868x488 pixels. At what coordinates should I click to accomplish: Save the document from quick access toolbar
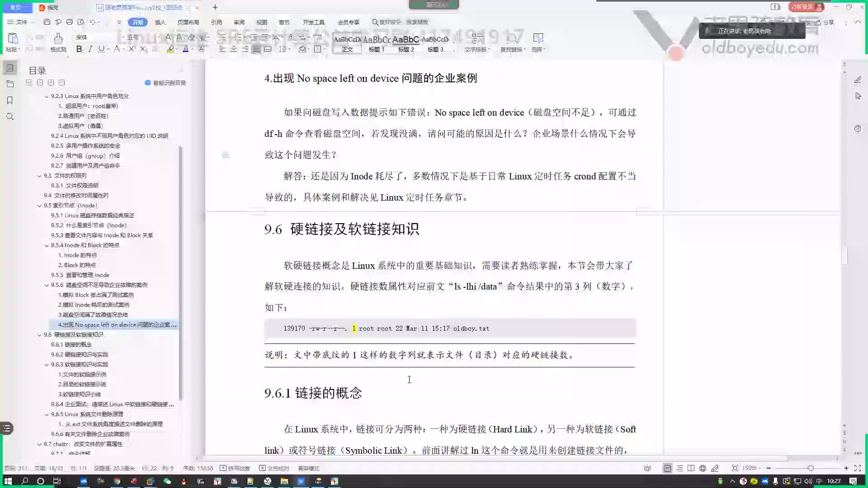click(x=47, y=22)
